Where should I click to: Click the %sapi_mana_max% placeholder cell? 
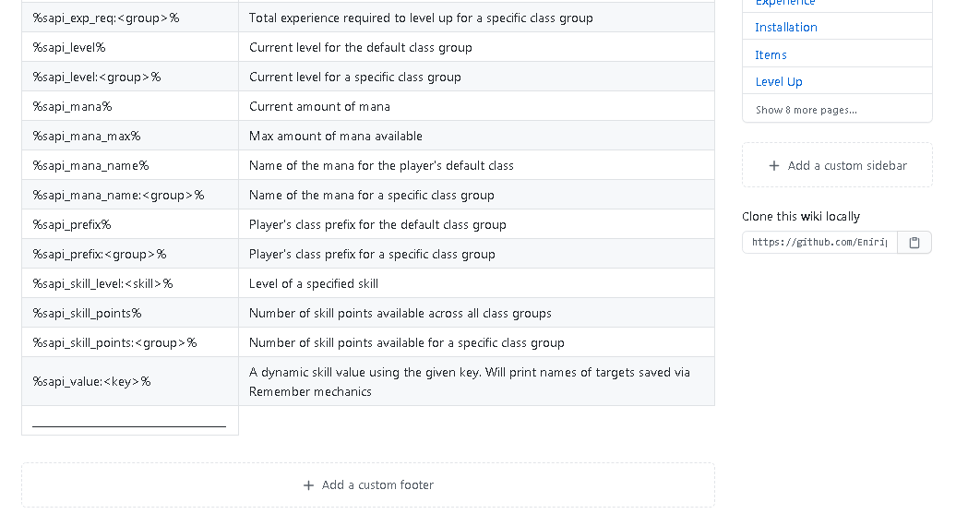click(x=87, y=136)
